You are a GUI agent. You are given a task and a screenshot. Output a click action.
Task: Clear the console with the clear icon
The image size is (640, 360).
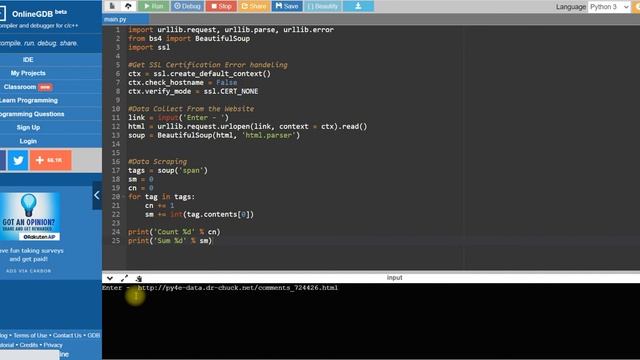click(139, 278)
